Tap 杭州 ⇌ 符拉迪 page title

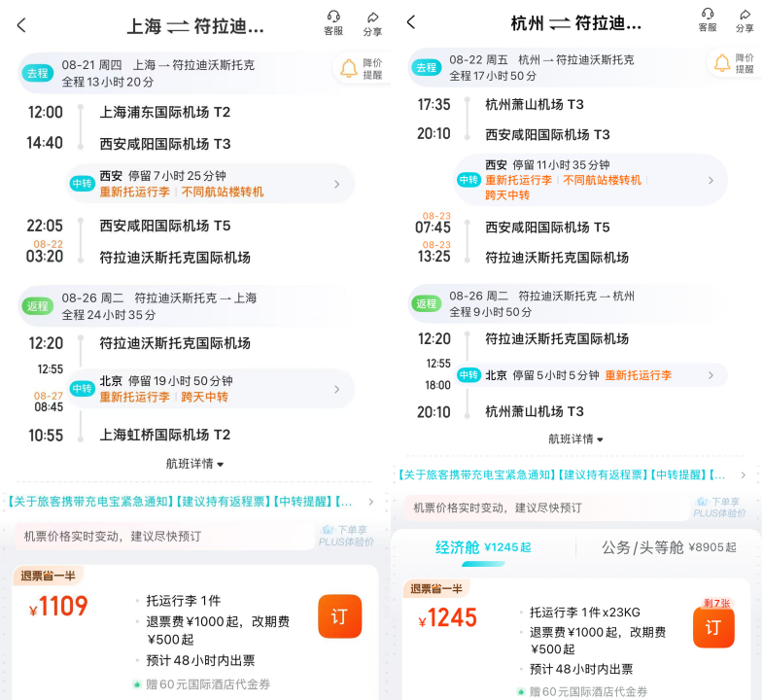point(576,23)
